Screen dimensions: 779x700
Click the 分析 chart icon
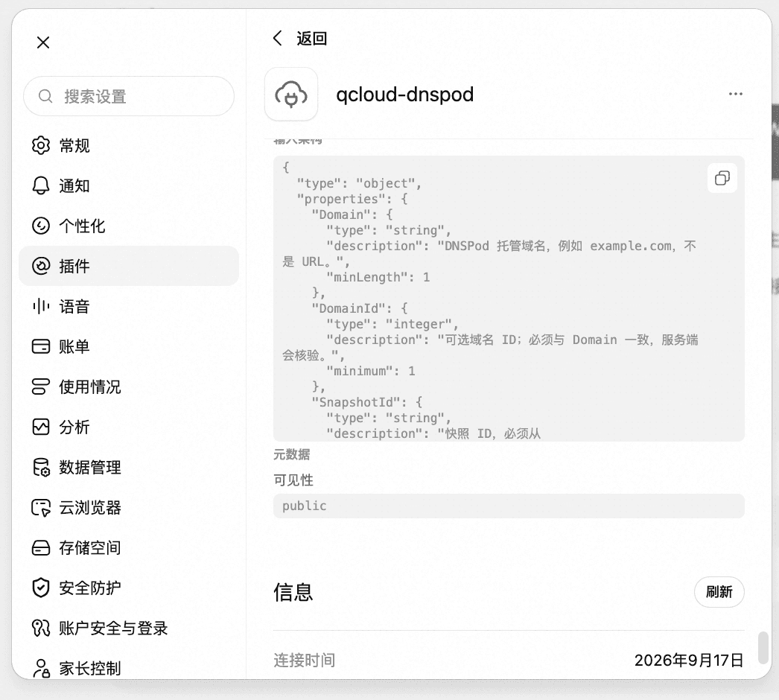(x=41, y=427)
